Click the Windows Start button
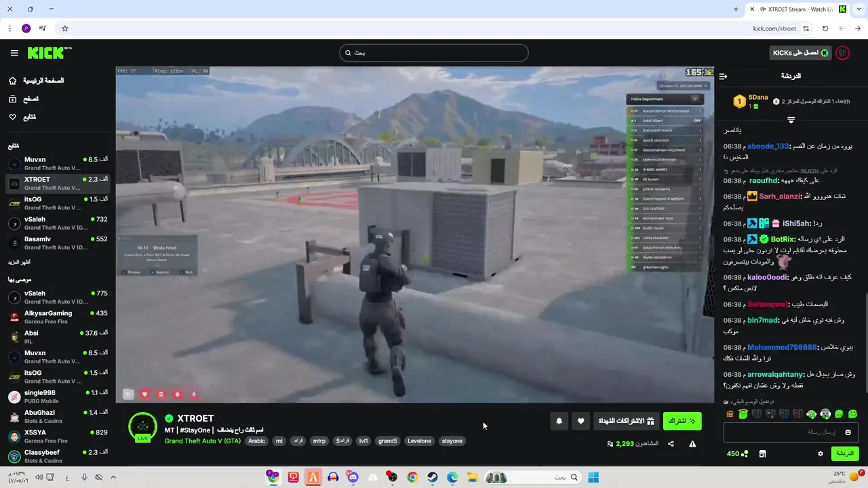 (x=593, y=477)
